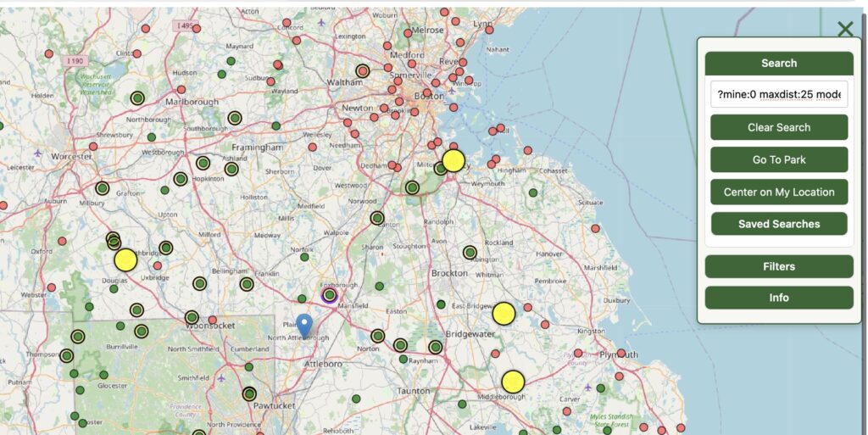Expand the Filters section
868x435 pixels.
779,266
